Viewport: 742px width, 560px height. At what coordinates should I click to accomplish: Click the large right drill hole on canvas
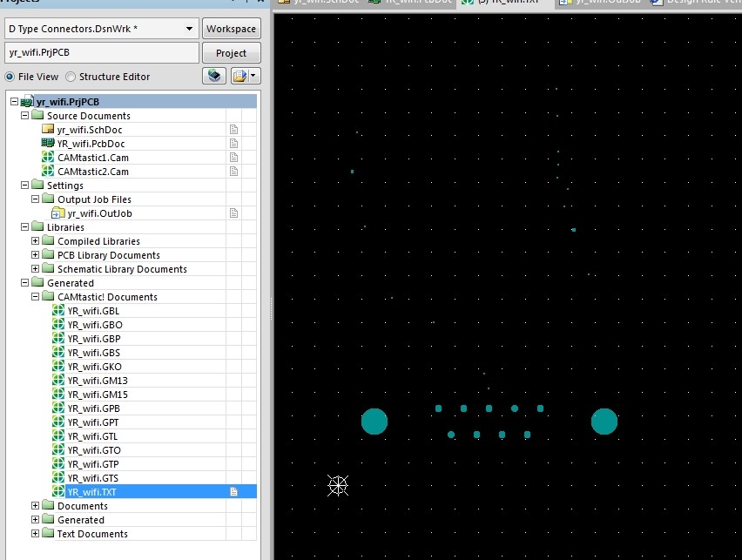click(x=604, y=422)
